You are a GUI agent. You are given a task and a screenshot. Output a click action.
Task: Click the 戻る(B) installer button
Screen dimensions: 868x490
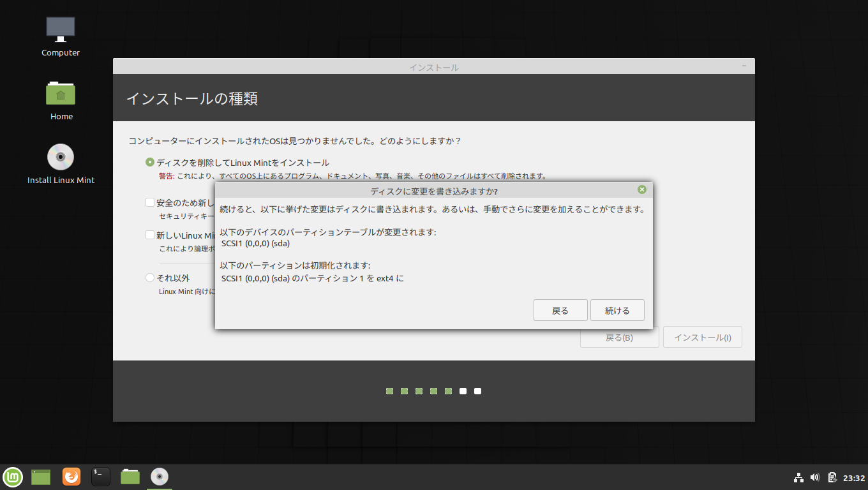click(619, 338)
